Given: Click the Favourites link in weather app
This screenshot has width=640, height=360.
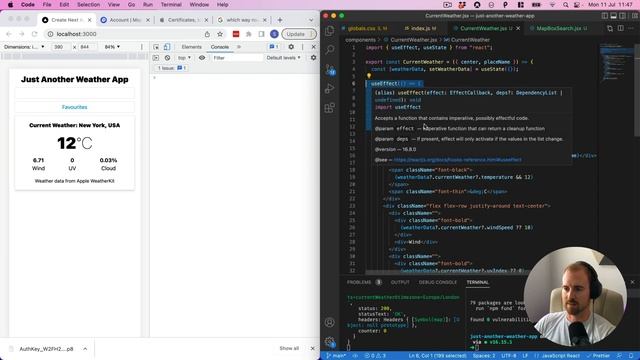Looking at the screenshot, I should [74, 107].
